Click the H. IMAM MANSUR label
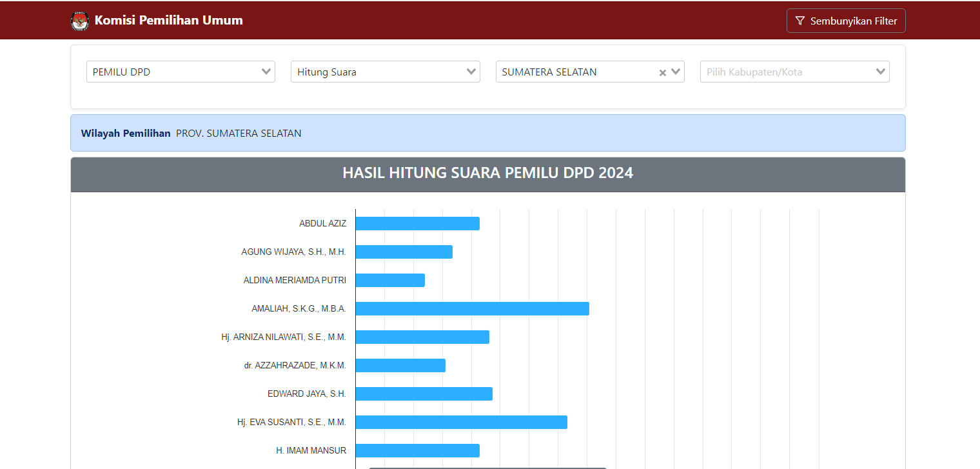980x469 pixels. click(311, 450)
